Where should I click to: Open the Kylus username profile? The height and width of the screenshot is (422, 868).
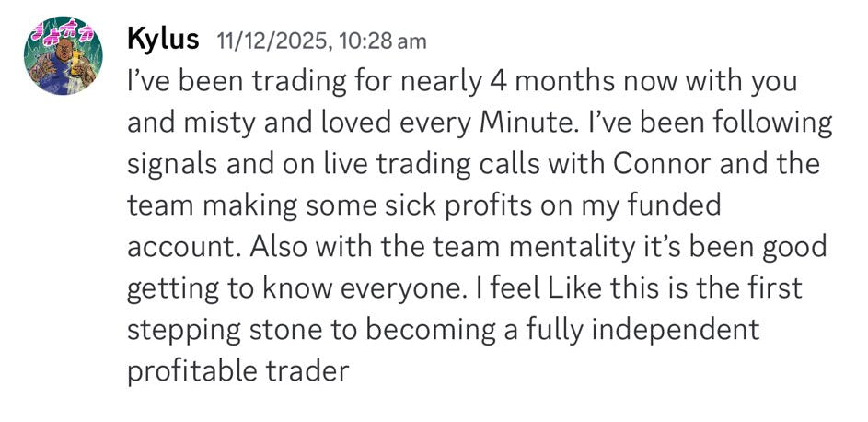pos(161,40)
